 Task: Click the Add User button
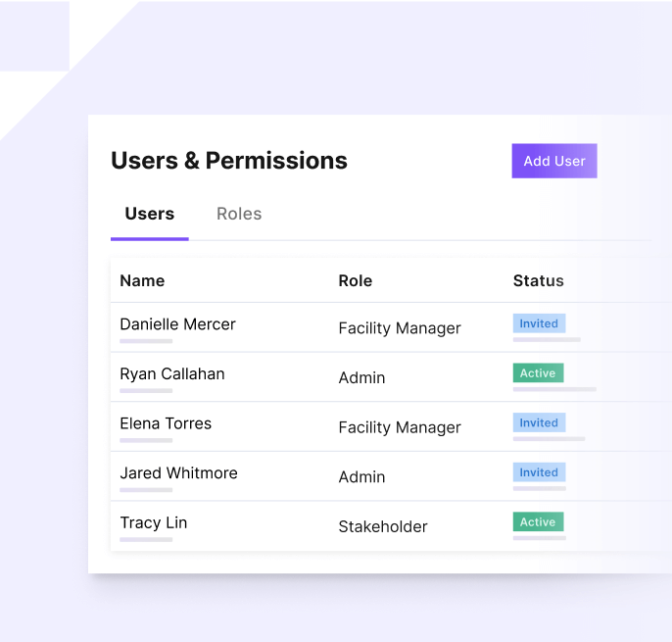(x=553, y=162)
